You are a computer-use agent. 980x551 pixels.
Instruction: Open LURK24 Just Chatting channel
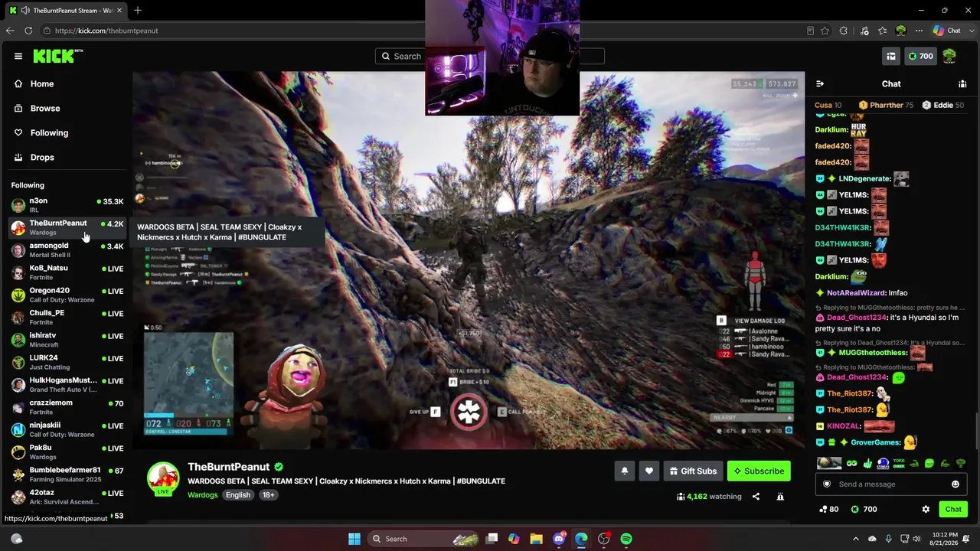[67, 362]
